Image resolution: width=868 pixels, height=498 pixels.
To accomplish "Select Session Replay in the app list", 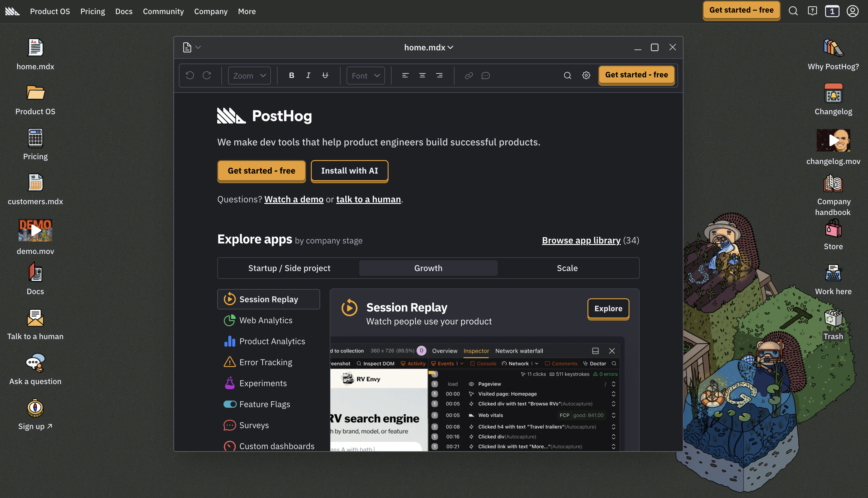I will 268,299.
